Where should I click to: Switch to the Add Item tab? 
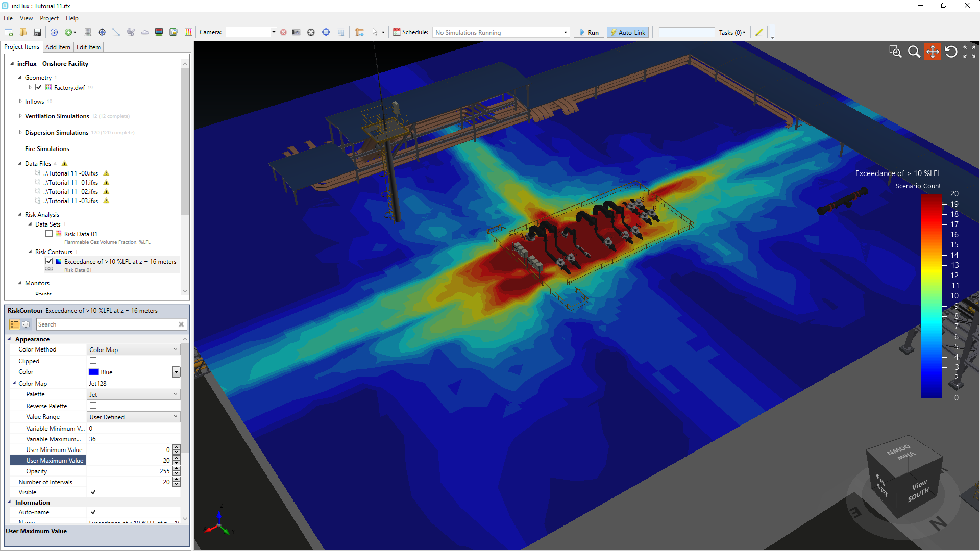point(58,47)
